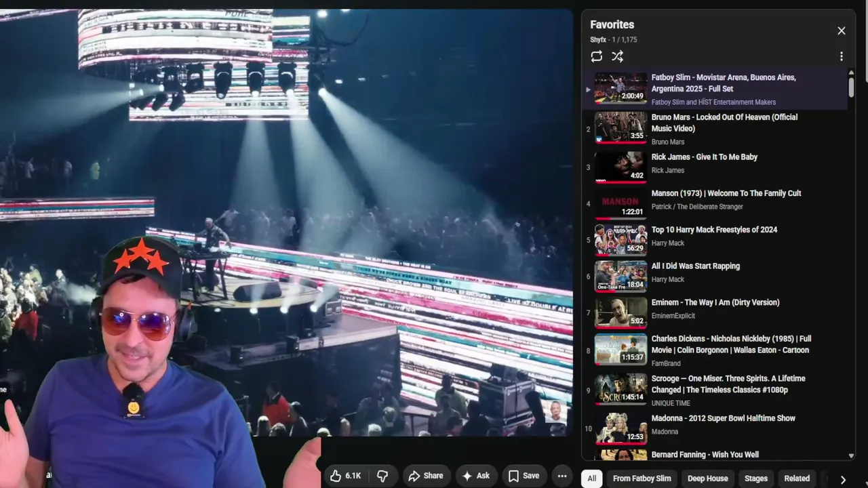Viewport: 868px width, 488px height.
Task: Click 'Patrick / The Deliberate Stranger' channel name
Action: click(697, 207)
